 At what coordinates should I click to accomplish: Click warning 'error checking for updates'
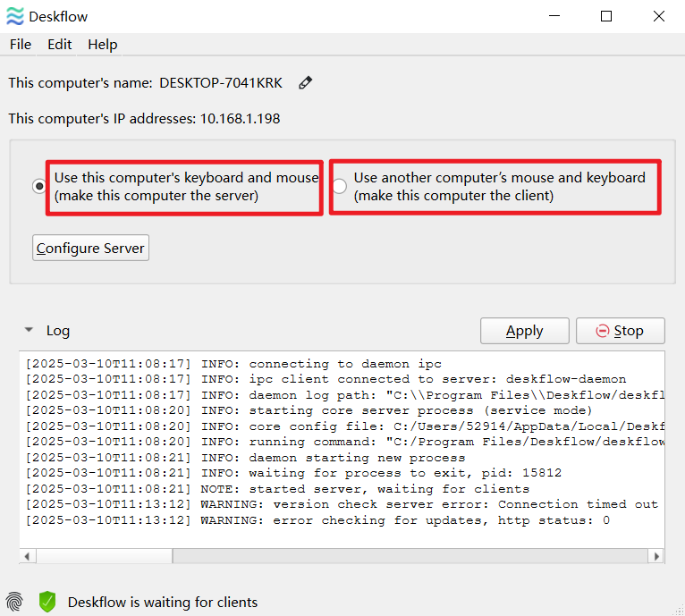point(317,520)
